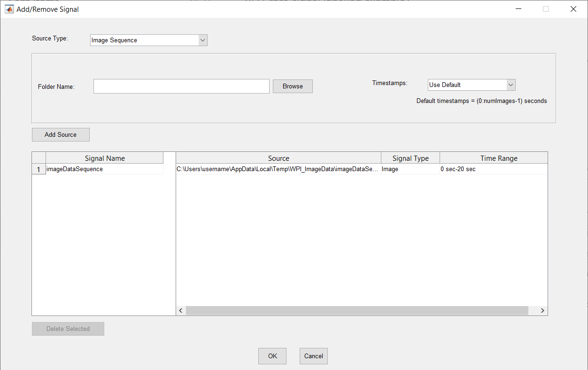
Task: Select the WPI_ImageData source path cell
Action: tap(278, 169)
